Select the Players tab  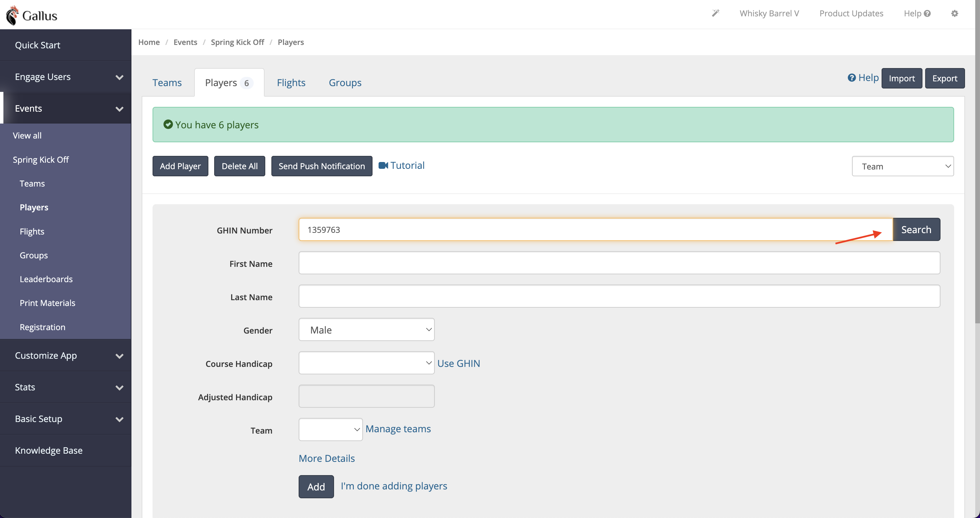(229, 82)
